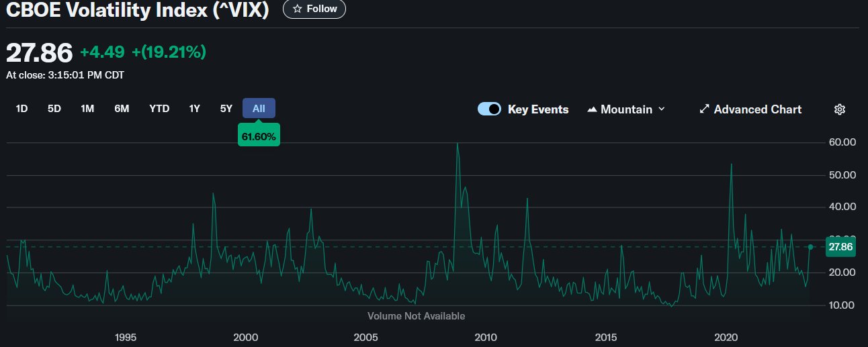
Task: Open chart settings with the gear icon
Action: (x=839, y=109)
